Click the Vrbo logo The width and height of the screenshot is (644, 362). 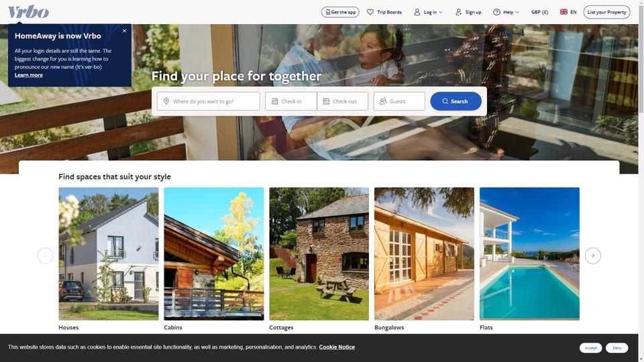[28, 12]
